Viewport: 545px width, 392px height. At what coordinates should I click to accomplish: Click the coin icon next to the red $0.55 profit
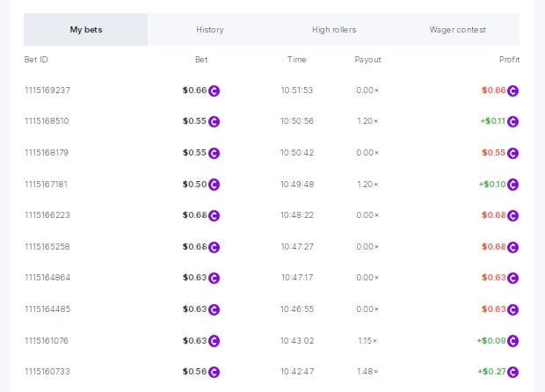pyautogui.click(x=513, y=153)
